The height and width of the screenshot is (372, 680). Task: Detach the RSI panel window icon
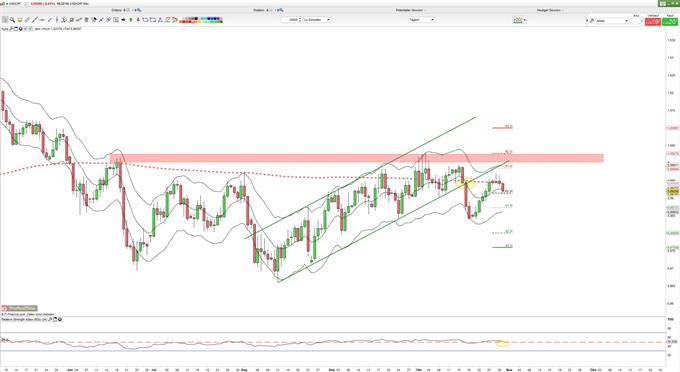click(55, 319)
